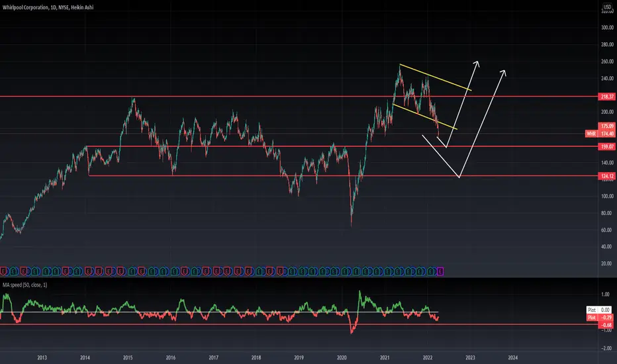Image resolution: width=617 pixels, height=364 pixels.
Task: Click 2019 on the time axis
Action: (299, 357)
